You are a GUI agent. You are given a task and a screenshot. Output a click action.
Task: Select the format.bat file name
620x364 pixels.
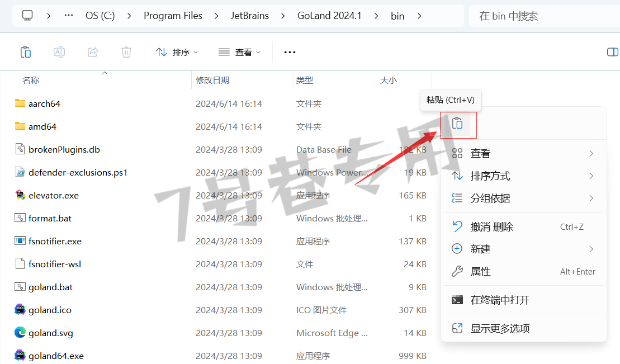[x=50, y=219]
